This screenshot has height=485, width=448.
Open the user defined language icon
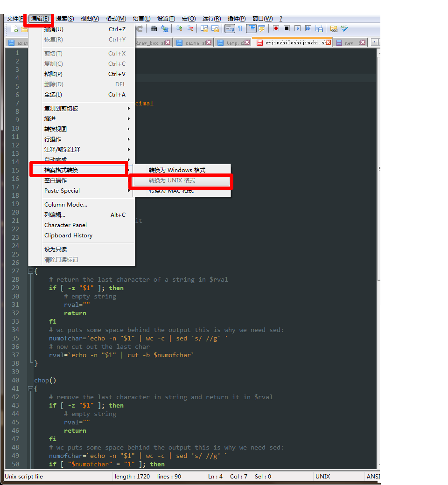(x=262, y=29)
